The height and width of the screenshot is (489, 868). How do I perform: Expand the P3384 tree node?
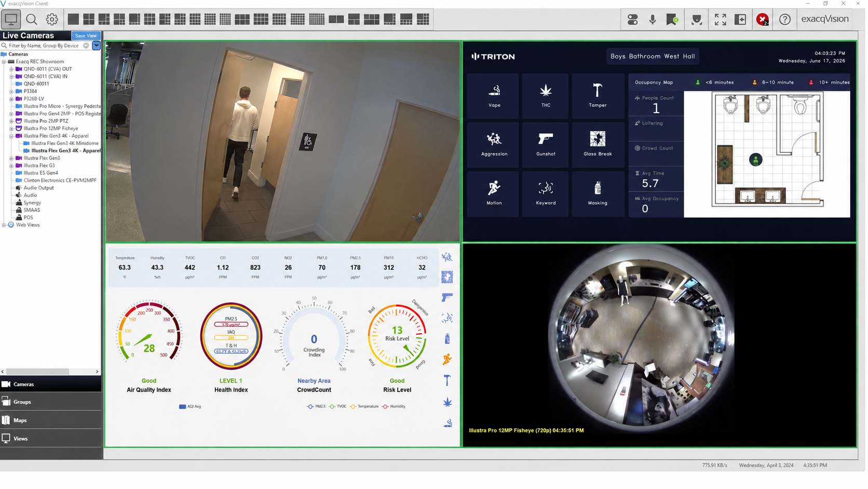[11, 91]
